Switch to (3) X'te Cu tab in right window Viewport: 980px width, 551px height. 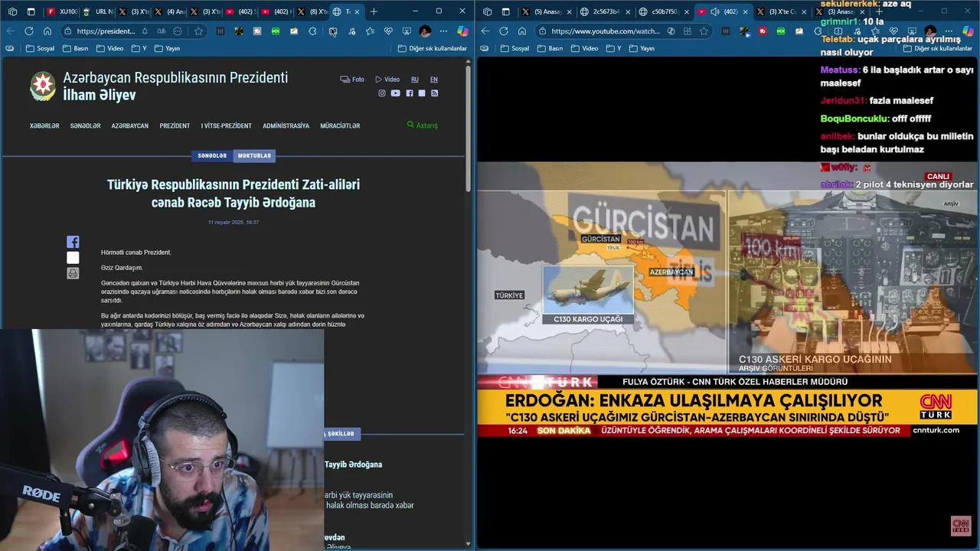(x=782, y=11)
